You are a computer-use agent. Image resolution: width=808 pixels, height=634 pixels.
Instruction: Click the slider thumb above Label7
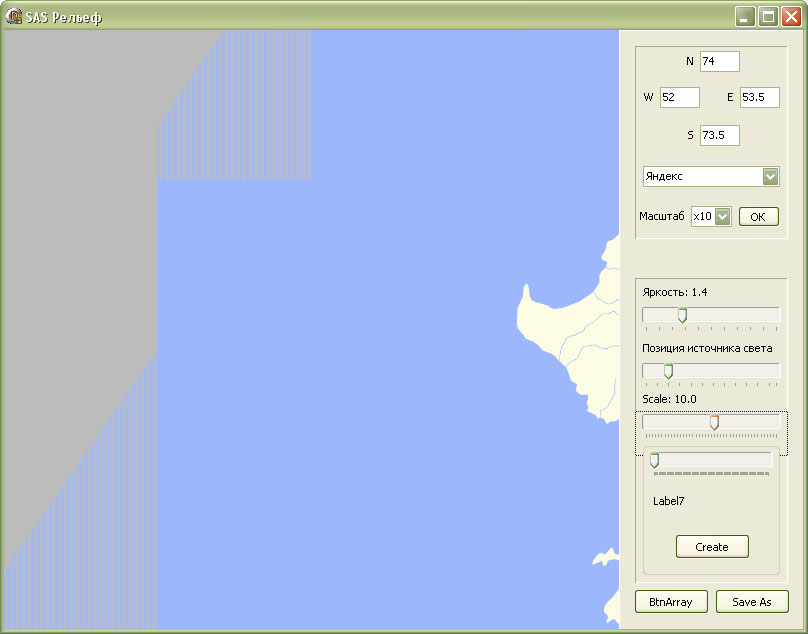coord(654,460)
